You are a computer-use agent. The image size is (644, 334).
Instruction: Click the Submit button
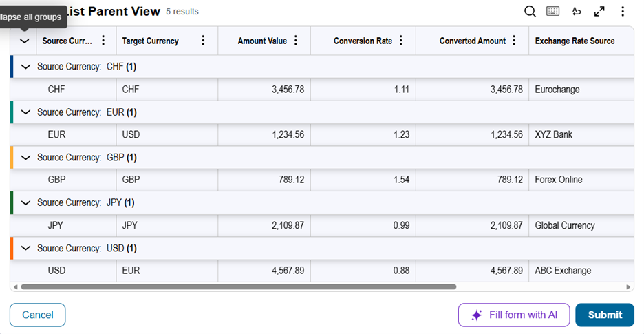[x=605, y=315]
